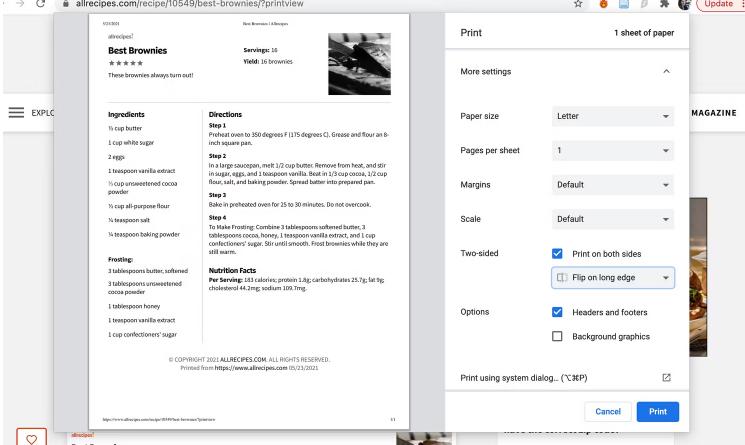Viewport: 745px width, 445px height.
Task: Open the Chrome extensions puzzle icon
Action: tap(664, 4)
